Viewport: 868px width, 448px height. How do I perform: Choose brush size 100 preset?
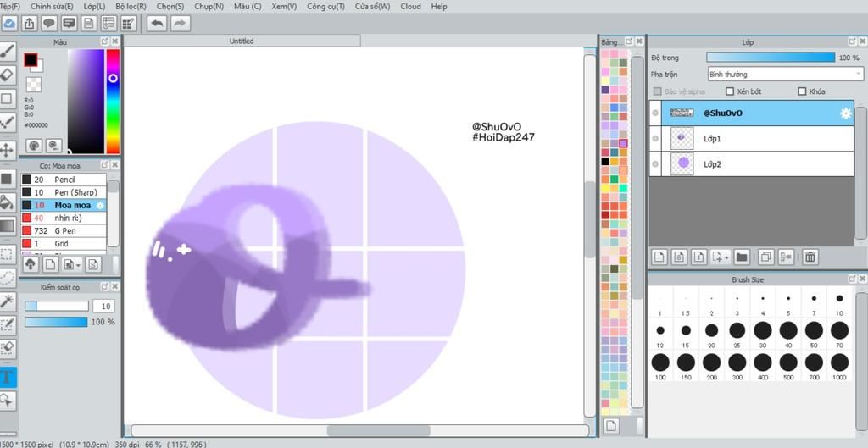coord(659,366)
